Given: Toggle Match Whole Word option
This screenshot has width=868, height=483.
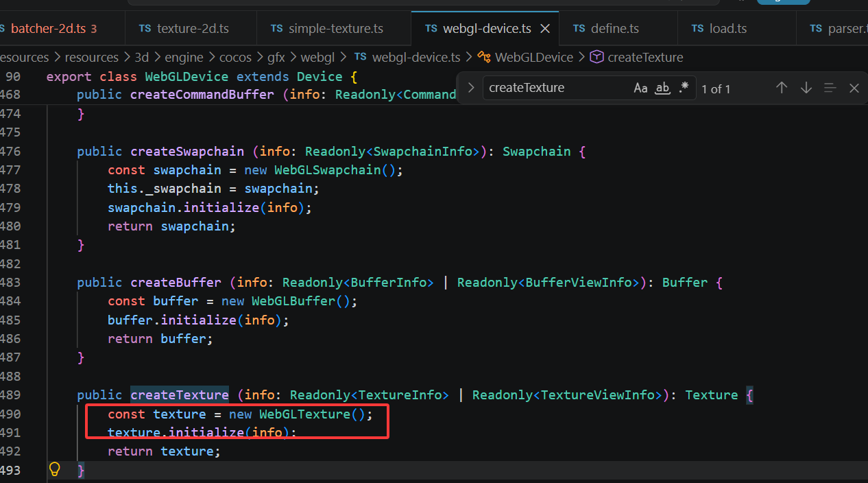Looking at the screenshot, I should tap(662, 88).
